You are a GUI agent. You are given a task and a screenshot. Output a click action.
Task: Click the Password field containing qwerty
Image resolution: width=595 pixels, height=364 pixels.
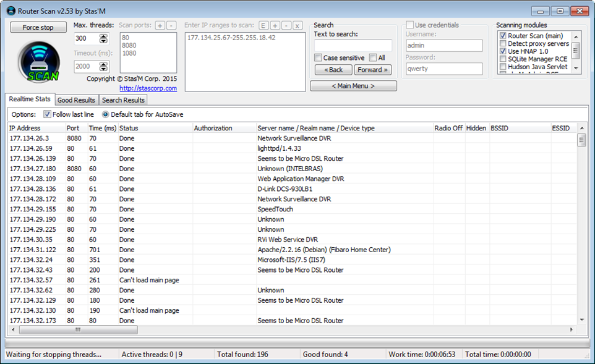444,69
